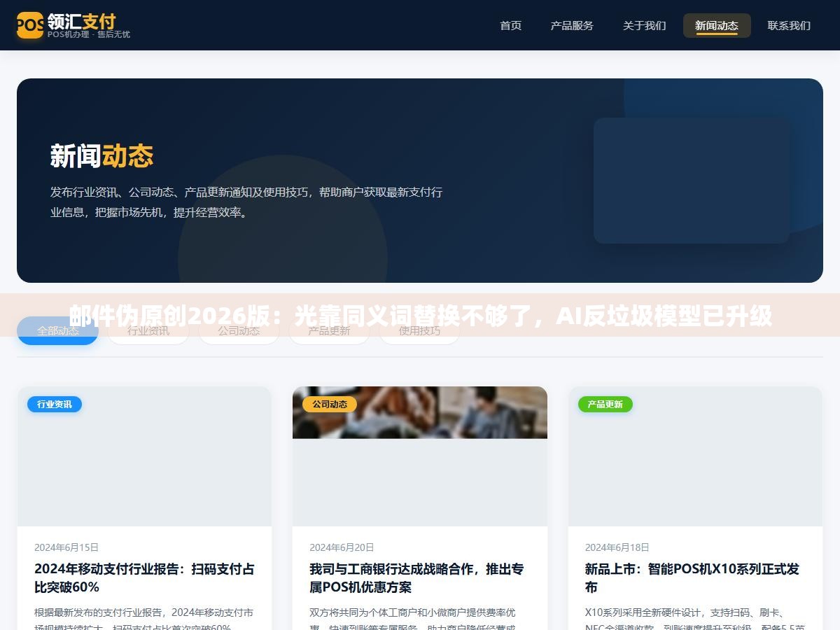
Task: Click the green 产品更新 card badge
Action: click(605, 404)
